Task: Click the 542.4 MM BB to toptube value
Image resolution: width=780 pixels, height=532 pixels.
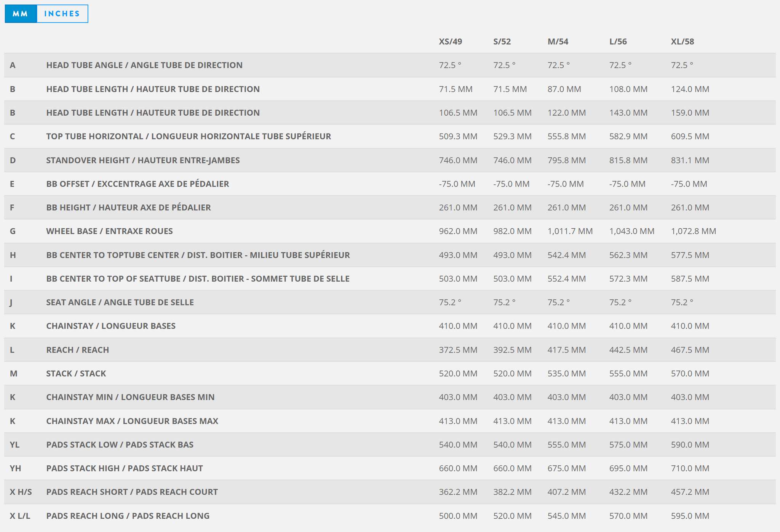Action: pos(567,255)
